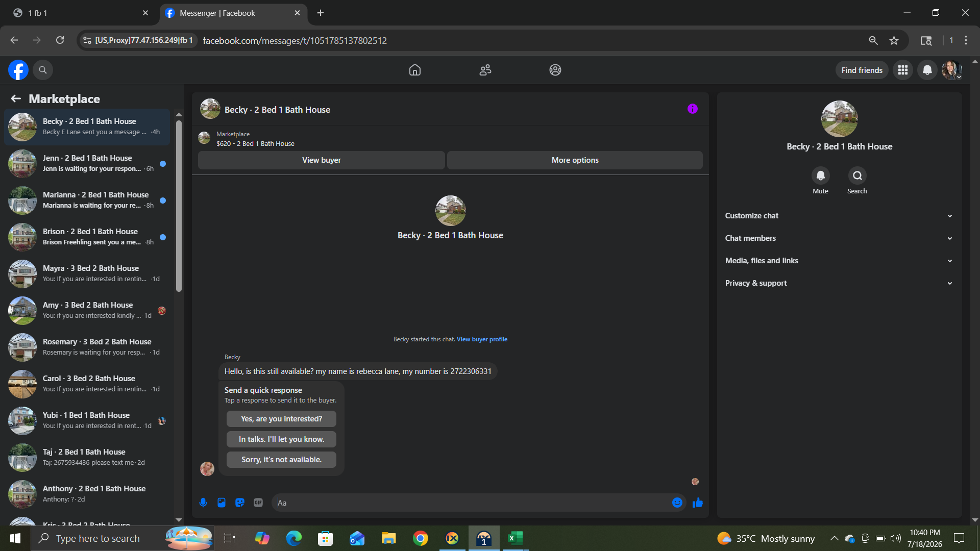Viewport: 980px width, 551px height.
Task: Open Microsoft Store from the taskbar
Action: pyautogui.click(x=326, y=538)
